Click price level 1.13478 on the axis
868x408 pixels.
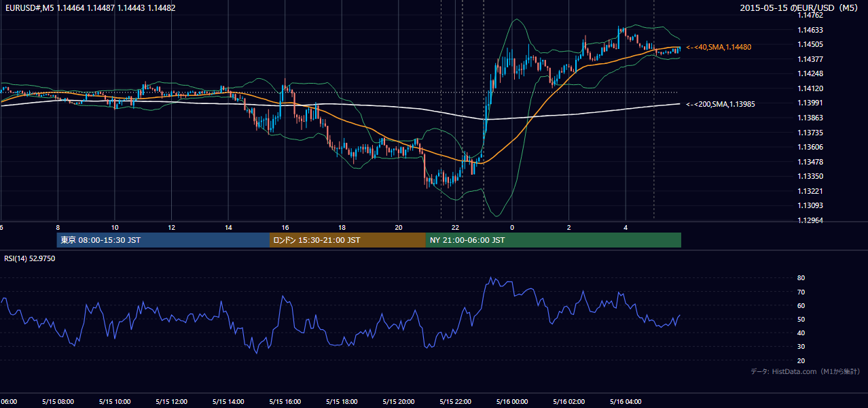(810, 162)
